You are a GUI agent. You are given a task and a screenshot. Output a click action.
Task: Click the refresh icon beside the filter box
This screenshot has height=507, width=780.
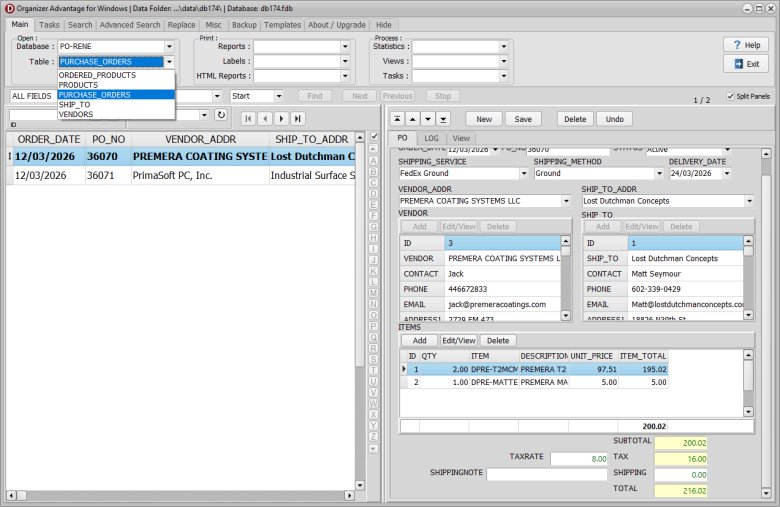pyautogui.click(x=221, y=115)
